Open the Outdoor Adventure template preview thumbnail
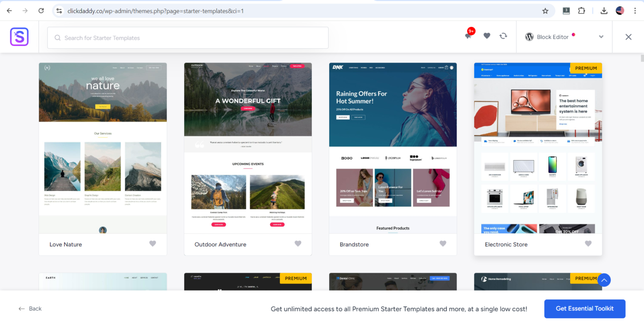Viewport: 644px width, 326px height. click(248, 148)
